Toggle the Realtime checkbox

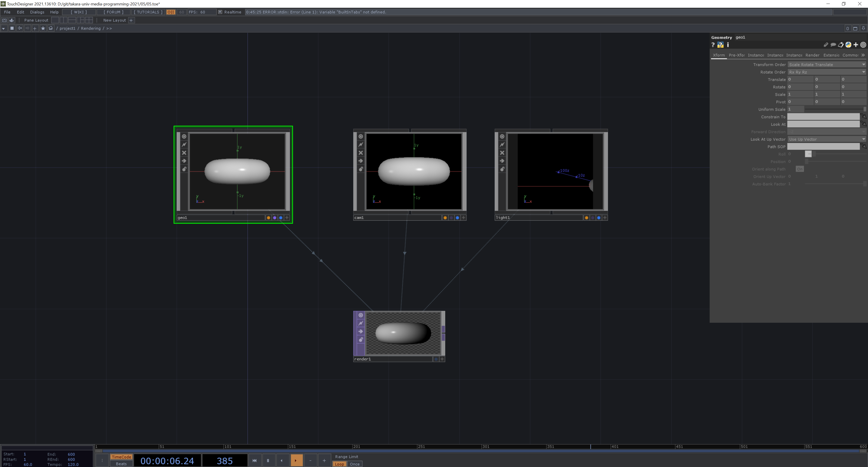[220, 12]
